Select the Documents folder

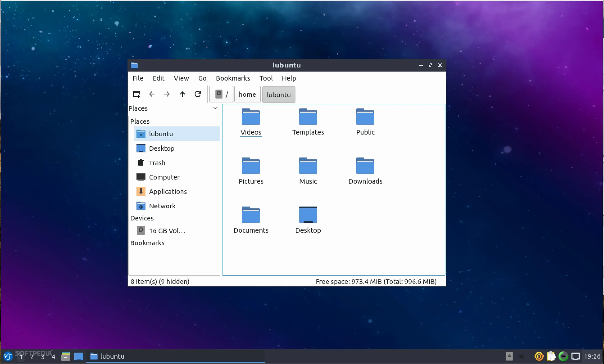coord(251,220)
